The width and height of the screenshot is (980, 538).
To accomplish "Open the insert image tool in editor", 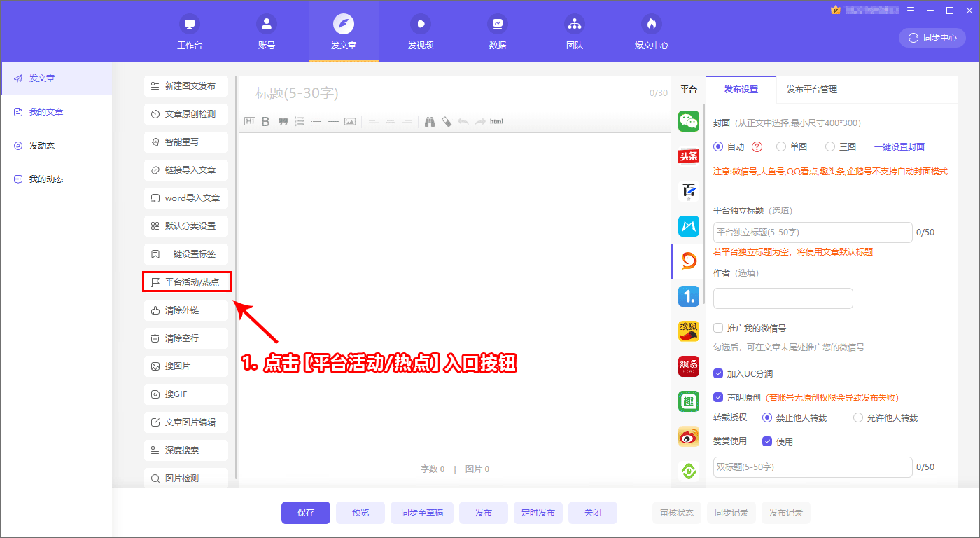I will point(349,120).
